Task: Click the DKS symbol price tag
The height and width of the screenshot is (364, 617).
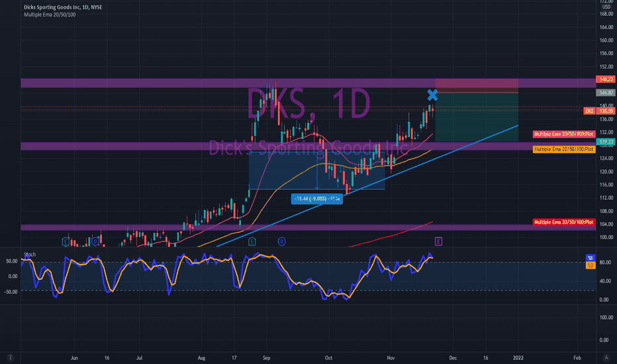Action: (589, 111)
